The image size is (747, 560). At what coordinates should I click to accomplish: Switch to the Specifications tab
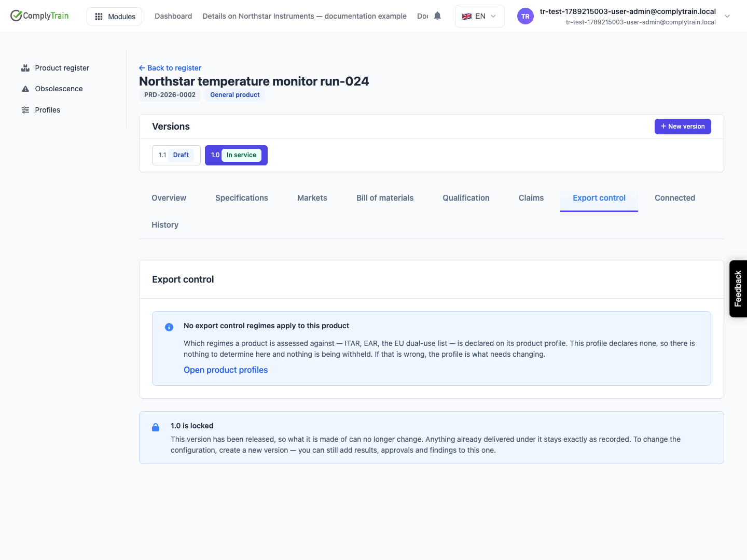tap(242, 198)
